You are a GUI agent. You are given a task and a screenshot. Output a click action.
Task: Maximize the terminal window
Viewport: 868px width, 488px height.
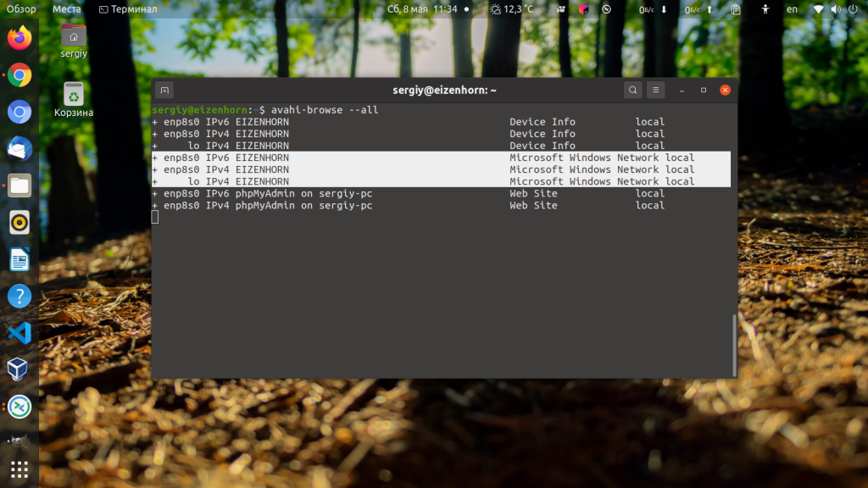[704, 90]
